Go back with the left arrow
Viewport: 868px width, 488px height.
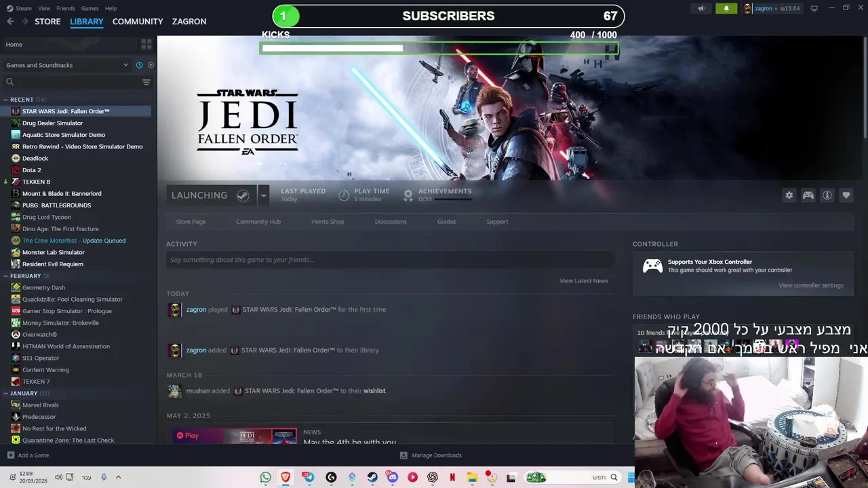tap(10, 21)
